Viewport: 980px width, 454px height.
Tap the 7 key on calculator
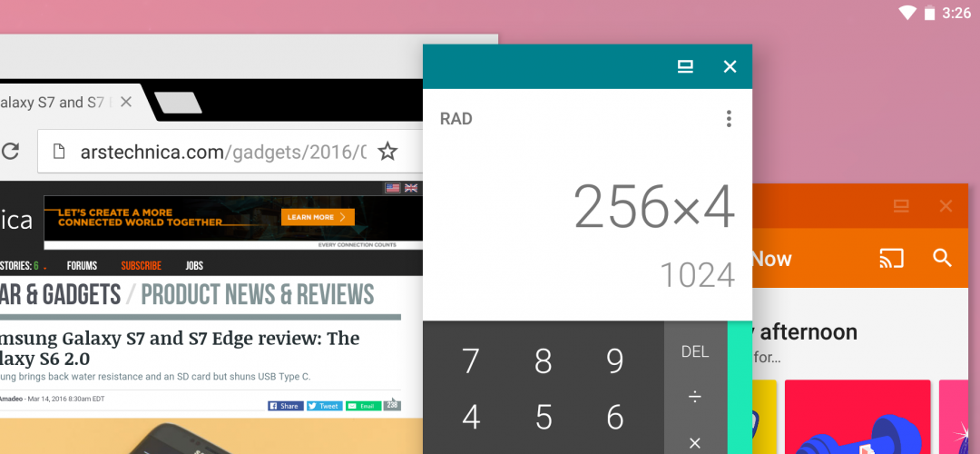coord(471,360)
